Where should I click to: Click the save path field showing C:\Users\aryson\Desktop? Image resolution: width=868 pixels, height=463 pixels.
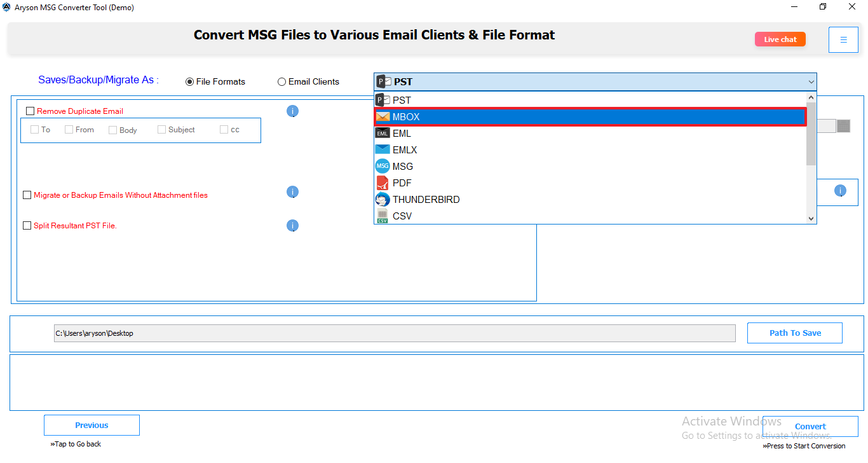click(x=395, y=333)
